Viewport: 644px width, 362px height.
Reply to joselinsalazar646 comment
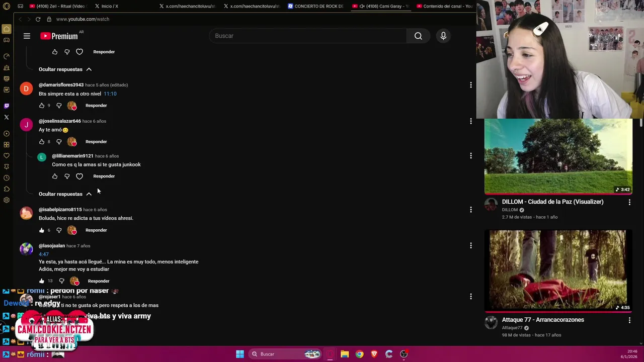click(96, 142)
